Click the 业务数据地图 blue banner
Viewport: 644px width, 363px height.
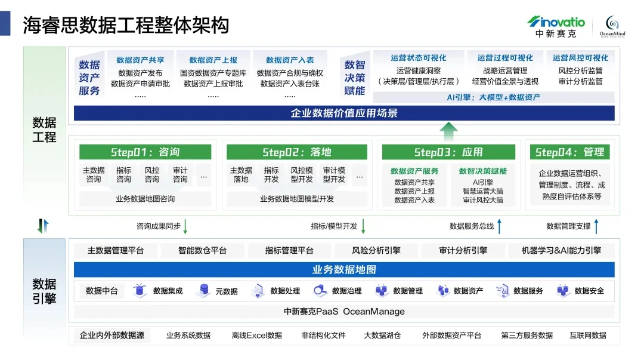[344, 270]
